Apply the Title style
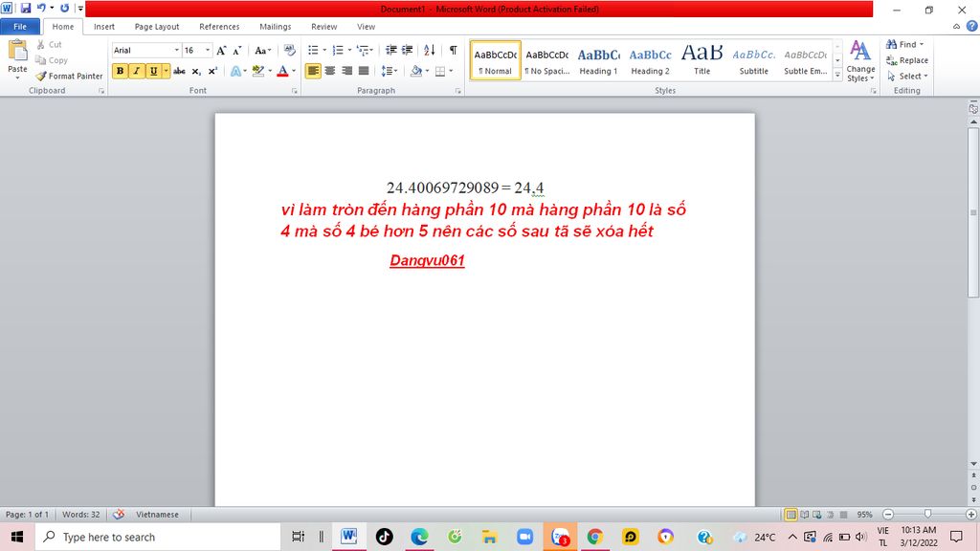Screen dimensions: 980x551 tap(702, 60)
